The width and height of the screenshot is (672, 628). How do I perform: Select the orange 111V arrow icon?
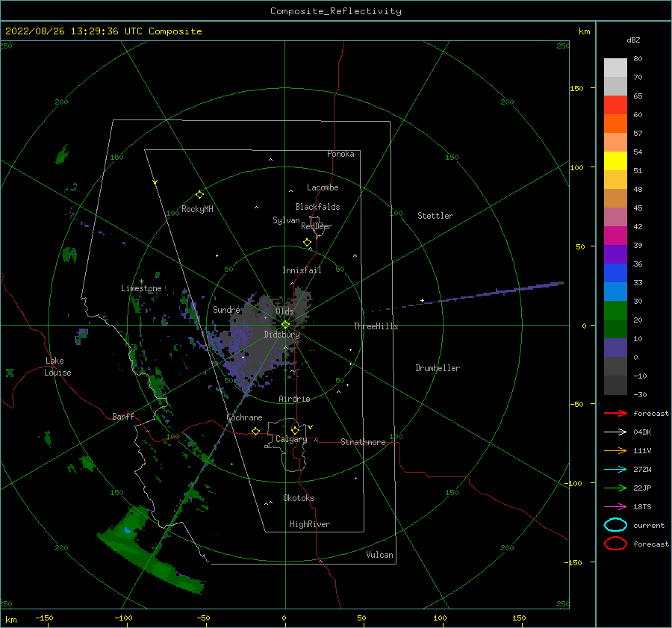pyautogui.click(x=615, y=450)
